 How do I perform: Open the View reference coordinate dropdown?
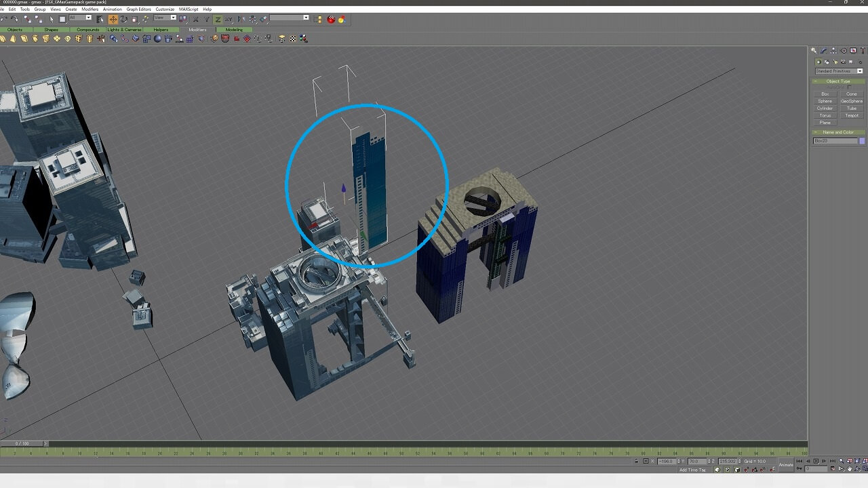(165, 18)
